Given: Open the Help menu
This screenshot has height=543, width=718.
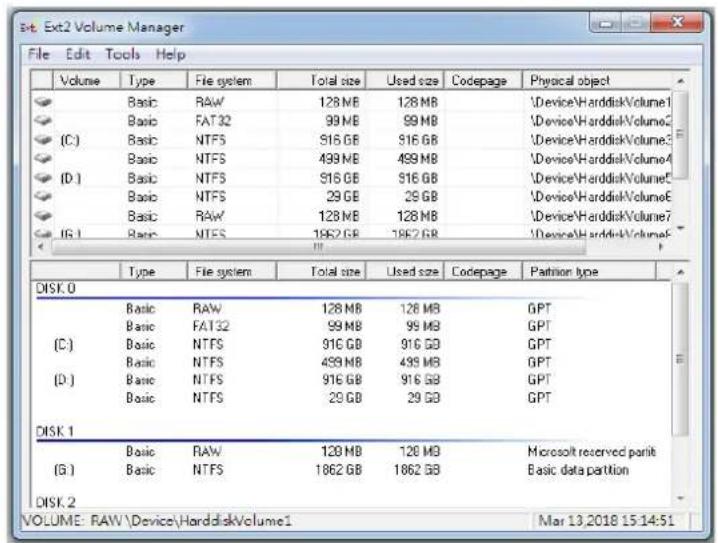Looking at the screenshot, I should click(170, 54).
